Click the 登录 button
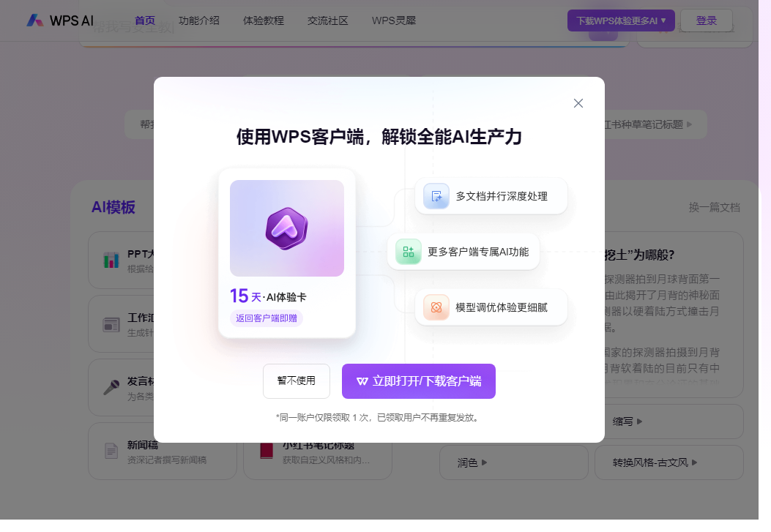The width and height of the screenshot is (771, 532). (x=706, y=20)
